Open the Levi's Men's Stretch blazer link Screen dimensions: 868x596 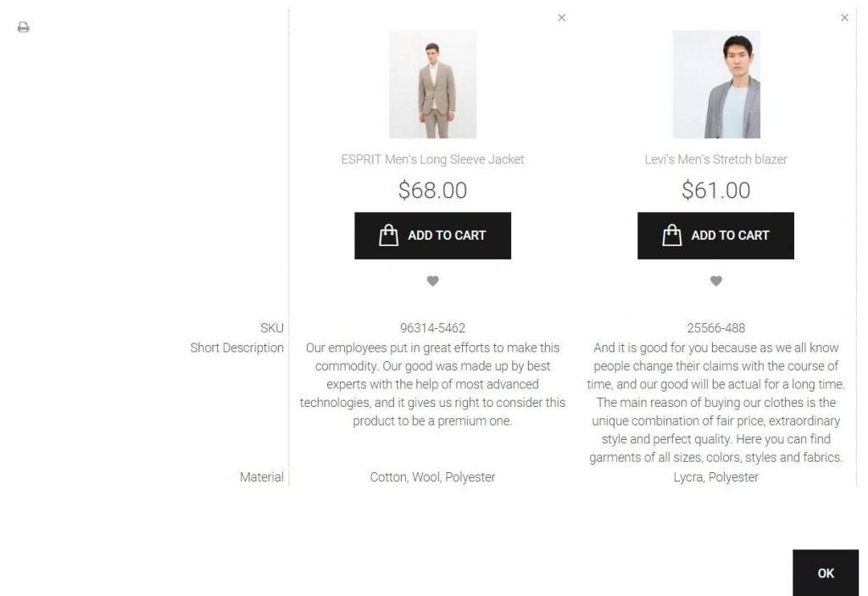715,159
